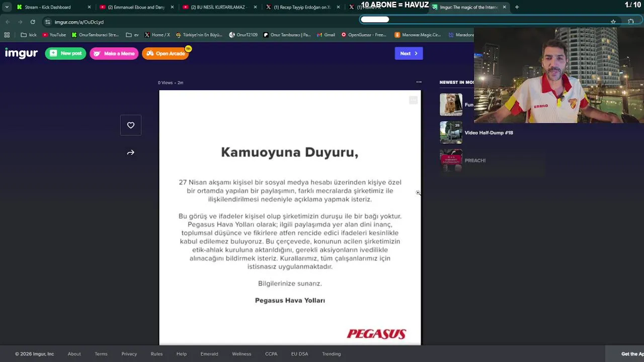
Task: Go back in browser history
Action: click(x=8, y=22)
